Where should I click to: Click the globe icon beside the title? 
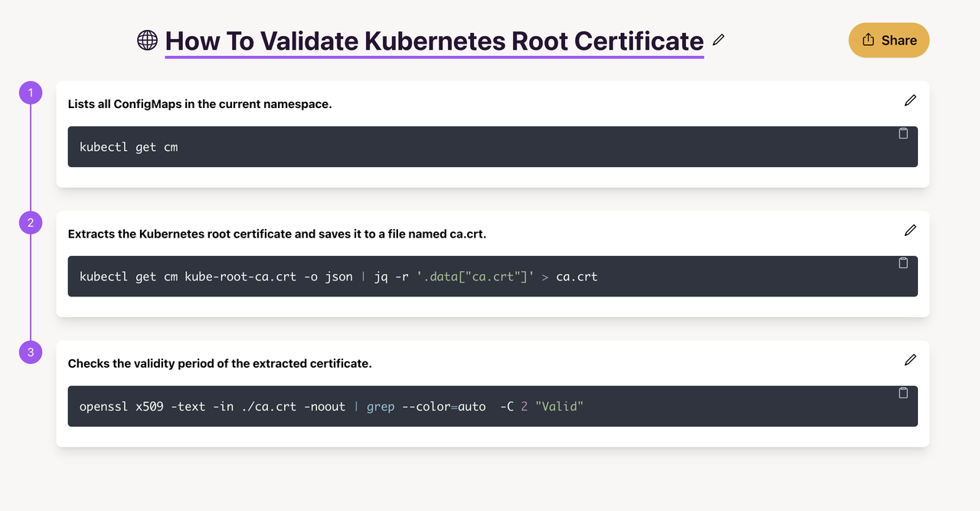point(147,40)
